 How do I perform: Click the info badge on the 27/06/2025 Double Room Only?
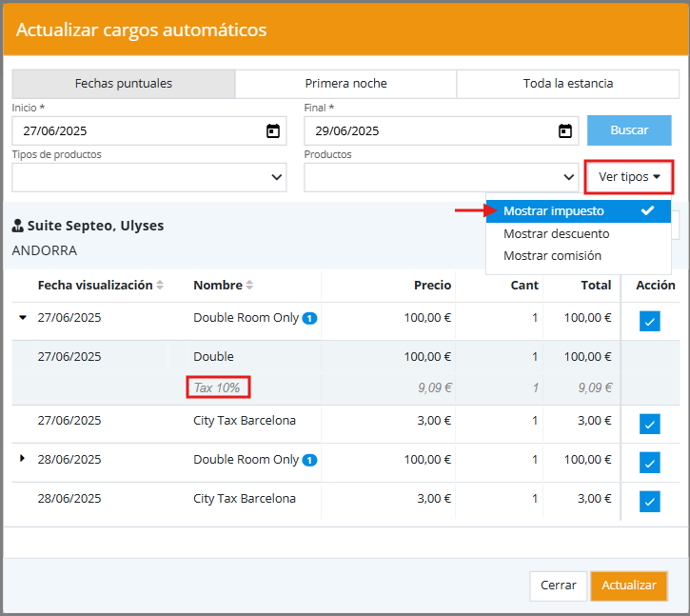pos(310,318)
